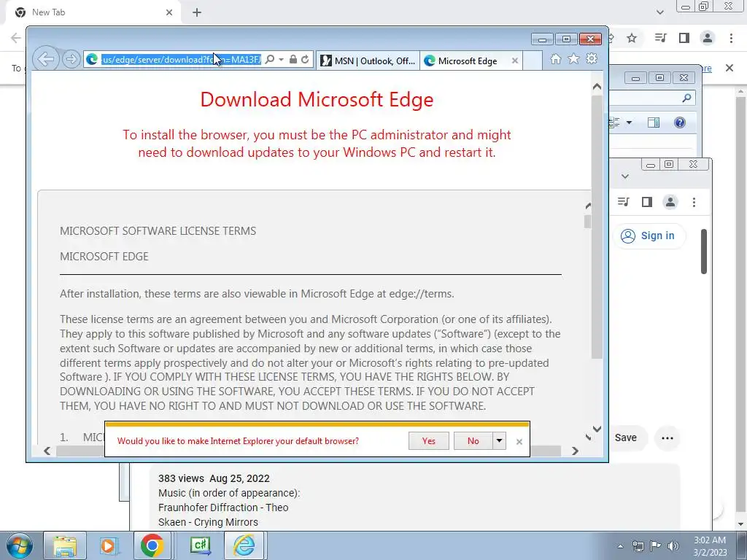Open the Explorer change-view dropdown arrow
The height and width of the screenshot is (560, 747).
629,122
